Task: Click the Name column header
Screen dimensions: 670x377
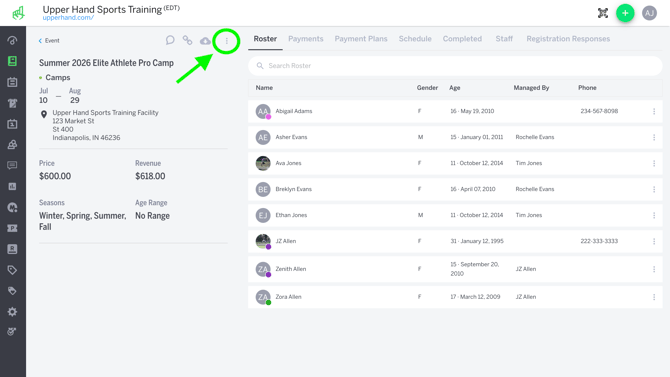Action: [264, 88]
